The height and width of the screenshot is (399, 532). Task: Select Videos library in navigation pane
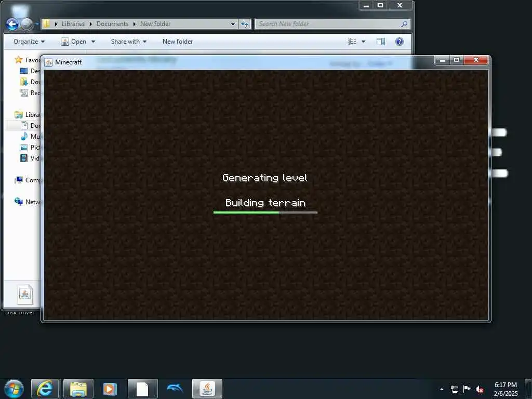click(x=30, y=158)
